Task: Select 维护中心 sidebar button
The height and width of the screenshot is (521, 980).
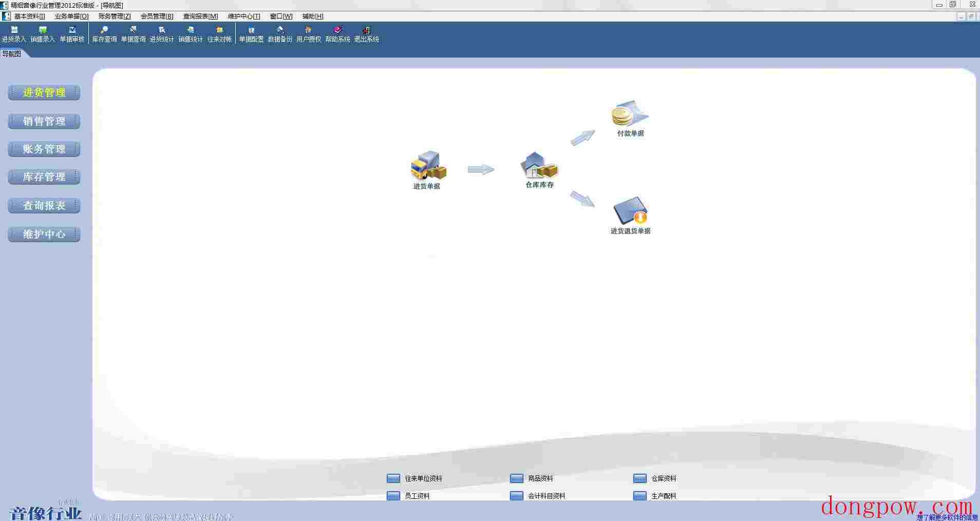Action: [44, 234]
